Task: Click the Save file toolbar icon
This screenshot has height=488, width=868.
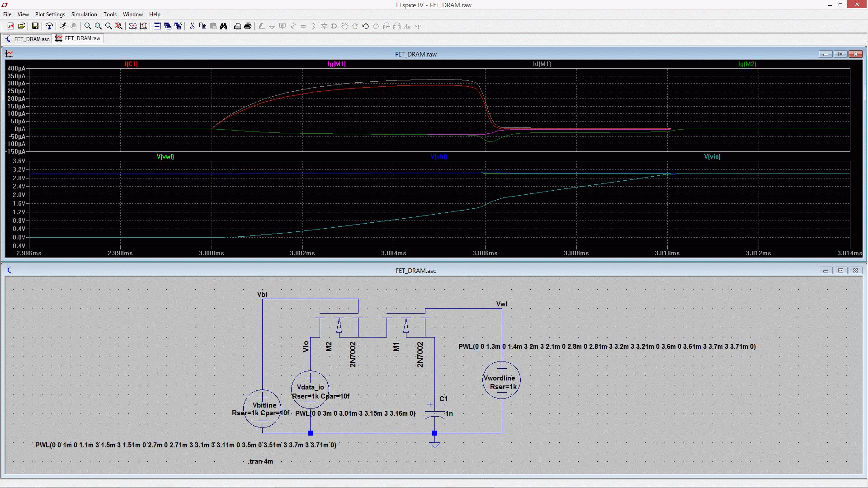Action: [35, 26]
